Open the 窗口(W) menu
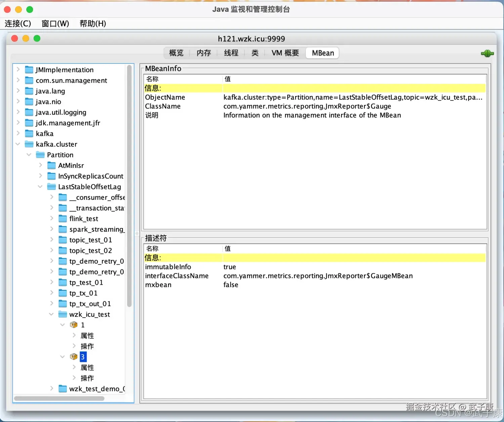504x422 pixels. coord(55,24)
